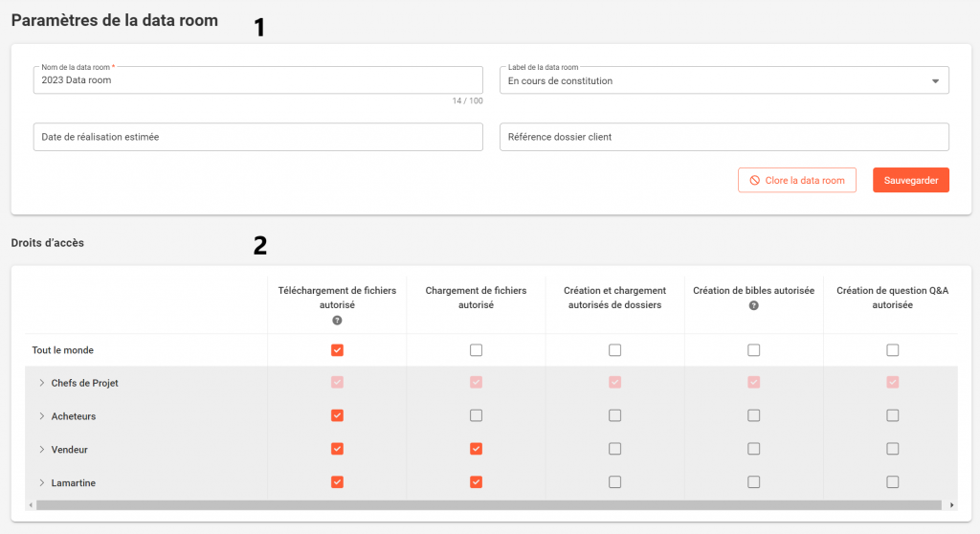Click the right arrow of horizontal scrollbar
This screenshot has width=980, height=534.
click(x=951, y=504)
